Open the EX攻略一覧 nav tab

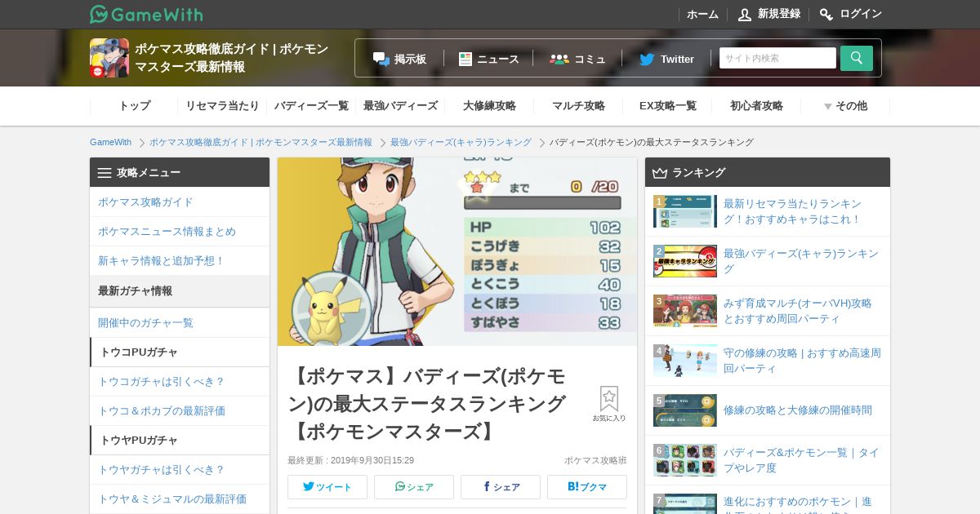point(667,106)
